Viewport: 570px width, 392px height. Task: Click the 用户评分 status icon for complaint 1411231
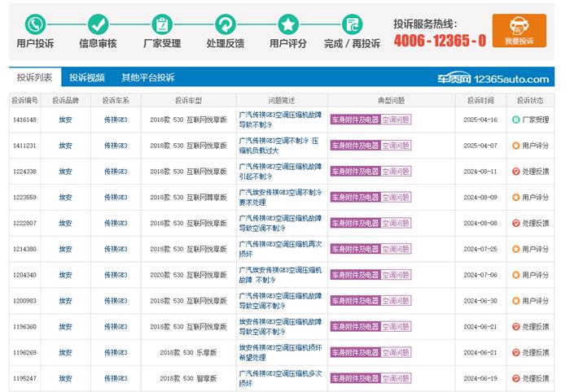[x=515, y=146]
